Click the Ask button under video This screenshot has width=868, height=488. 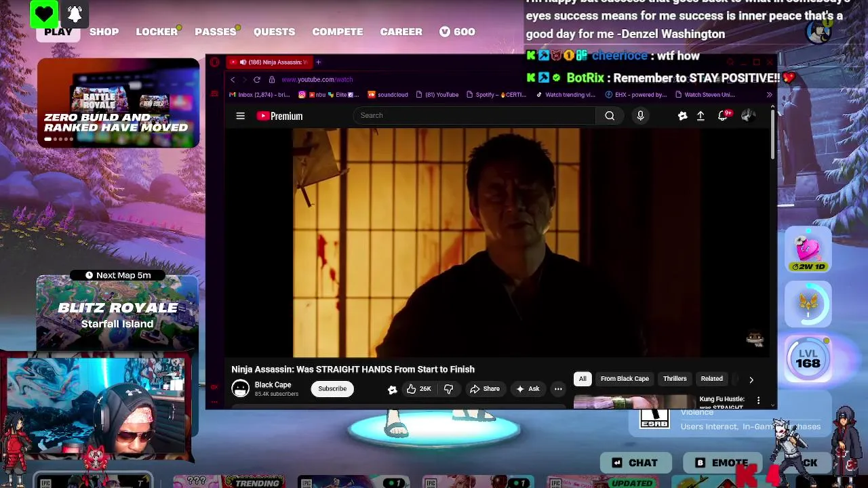[x=528, y=389]
